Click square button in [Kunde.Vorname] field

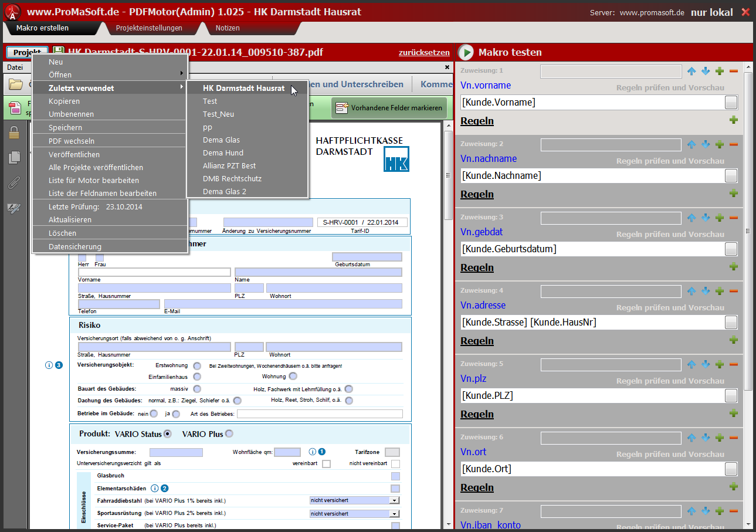tap(731, 103)
